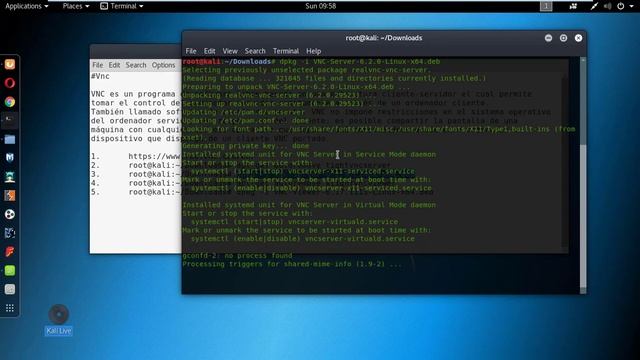Open the dark blue Maltego-style dock icon
Image resolution: width=640 pixels, height=360 pixels.
[x=10, y=233]
